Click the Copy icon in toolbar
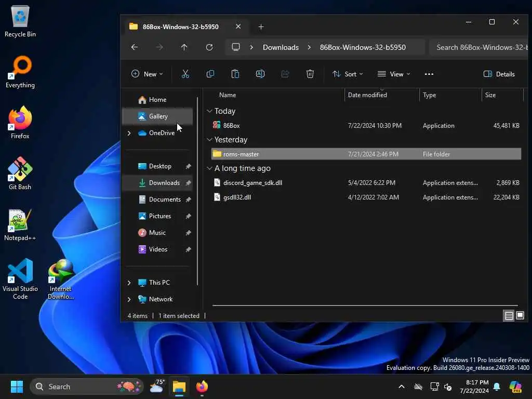Screen dimensions: 532x399 tap(210, 74)
